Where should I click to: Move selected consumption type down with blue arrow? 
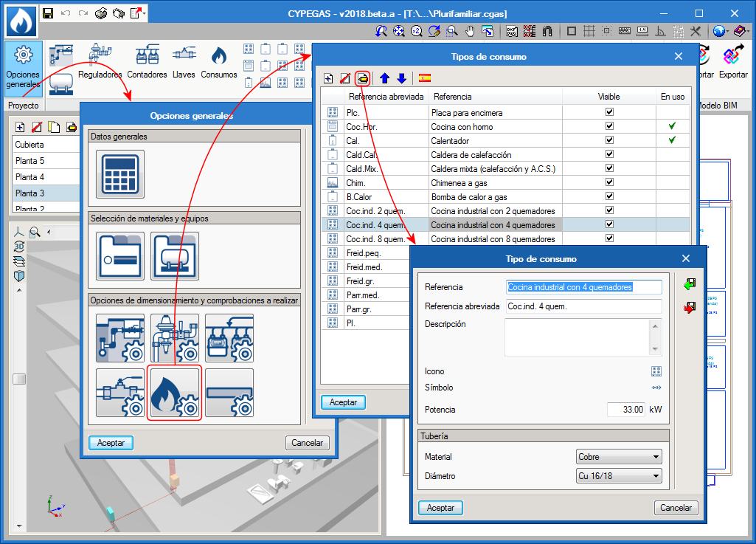click(x=402, y=78)
